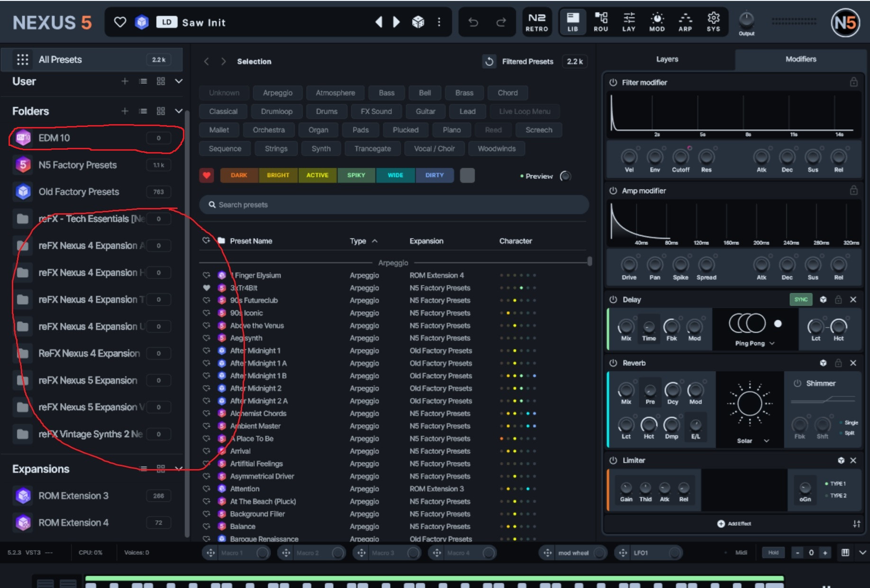Disable the Delay SYNC toggle
Screen dimensions: 870x588
(801, 299)
